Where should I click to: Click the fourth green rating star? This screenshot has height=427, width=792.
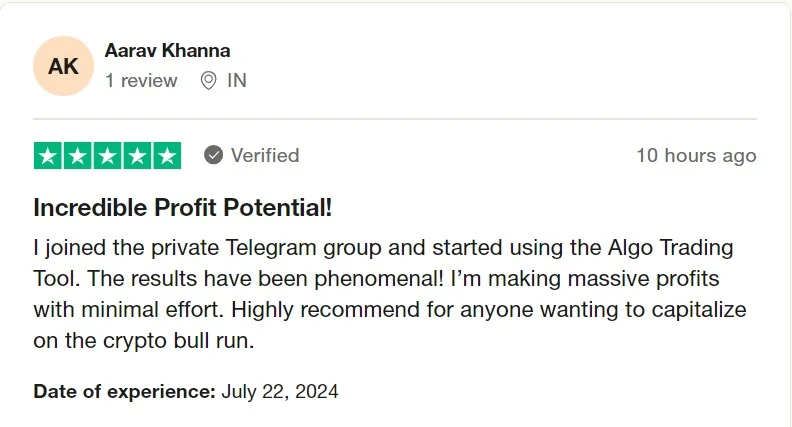137,156
